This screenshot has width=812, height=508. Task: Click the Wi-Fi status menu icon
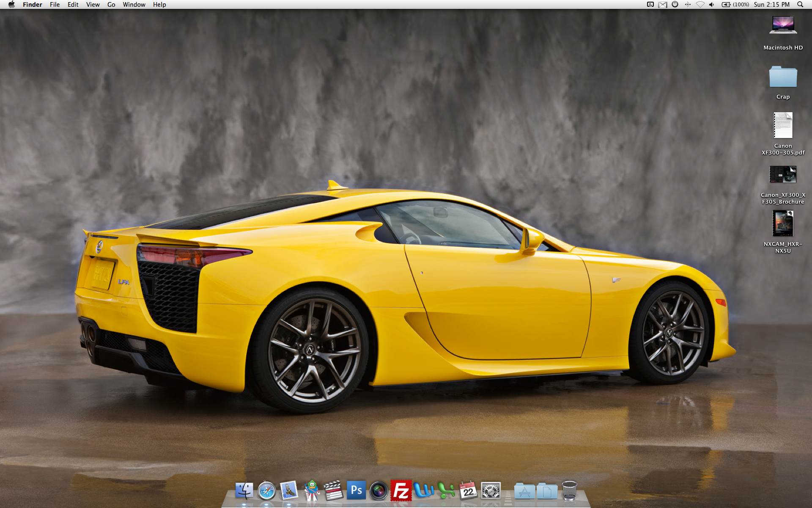(700, 5)
